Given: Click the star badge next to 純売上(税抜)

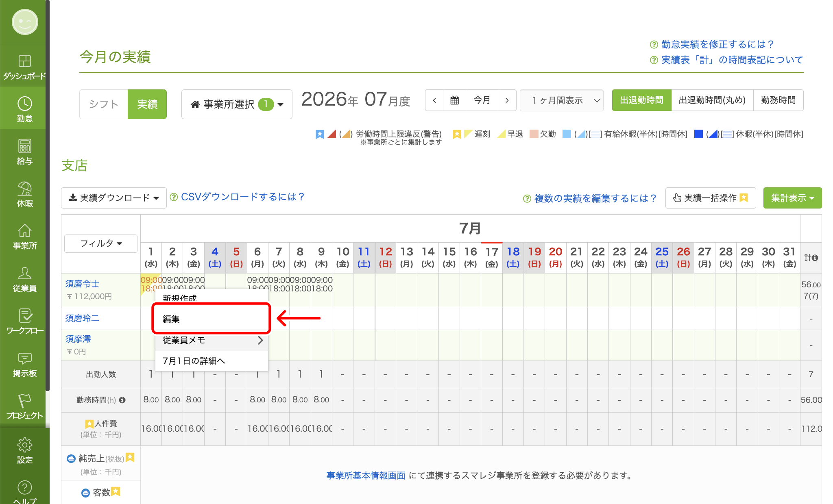Looking at the screenshot, I should [130, 457].
